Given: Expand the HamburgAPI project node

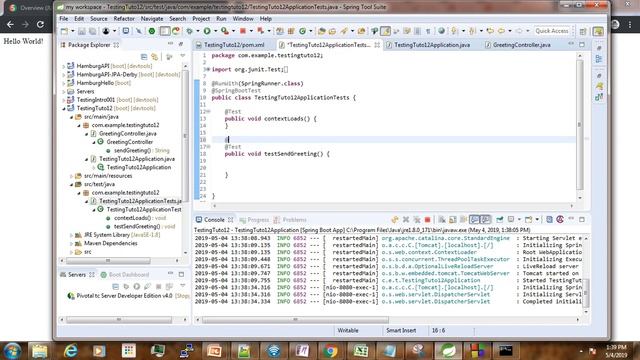Looking at the screenshot, I should click(x=64, y=66).
